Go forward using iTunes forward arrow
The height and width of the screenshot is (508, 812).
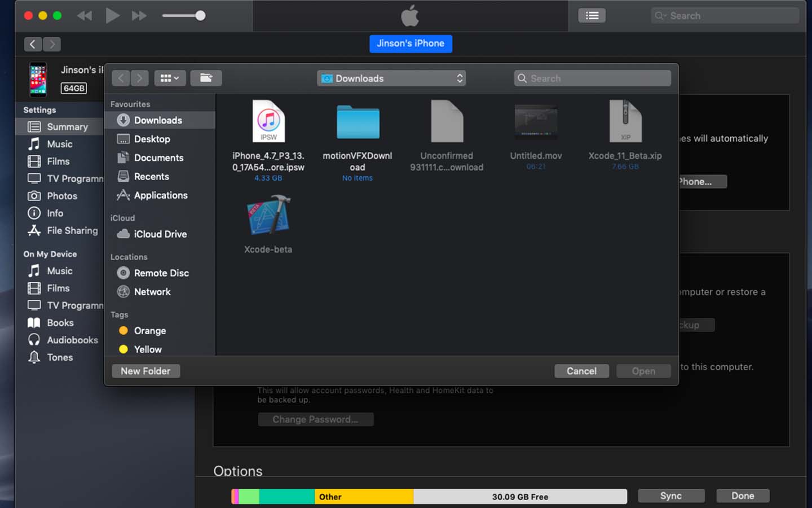pyautogui.click(x=52, y=44)
